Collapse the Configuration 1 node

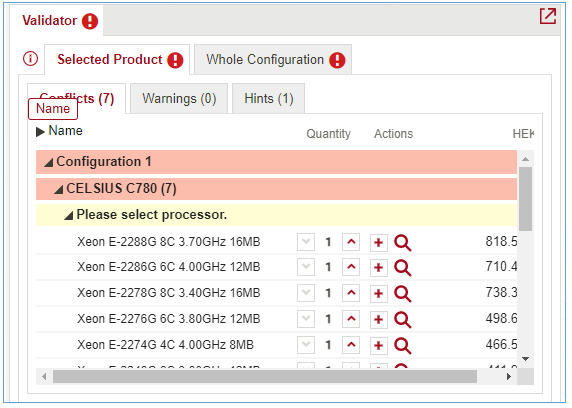pyautogui.click(x=49, y=162)
